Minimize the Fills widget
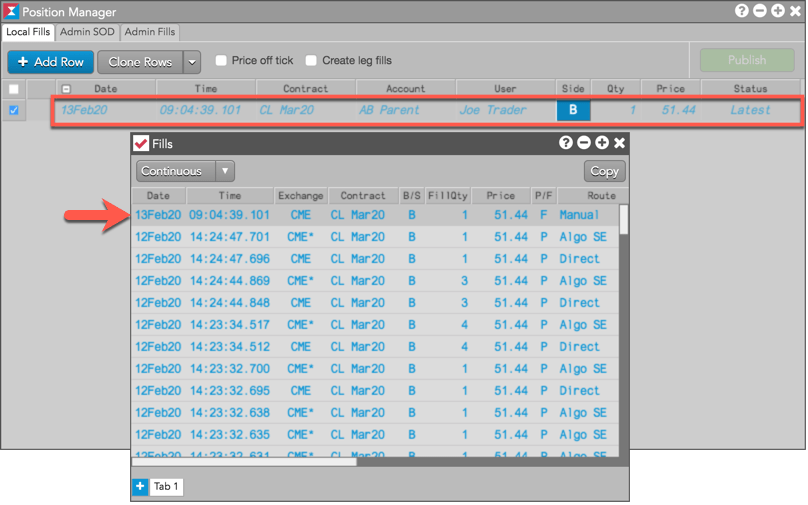The image size is (808, 505). [x=584, y=143]
